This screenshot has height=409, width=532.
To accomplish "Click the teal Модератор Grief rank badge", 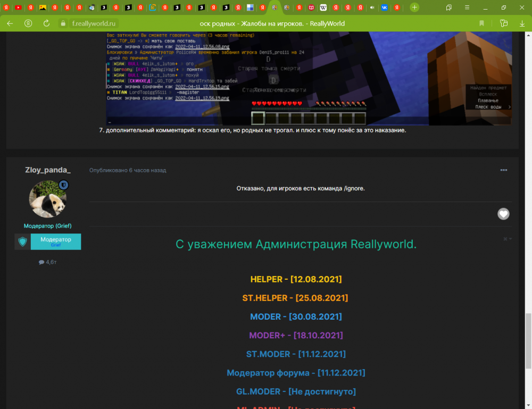I will click(48, 241).
